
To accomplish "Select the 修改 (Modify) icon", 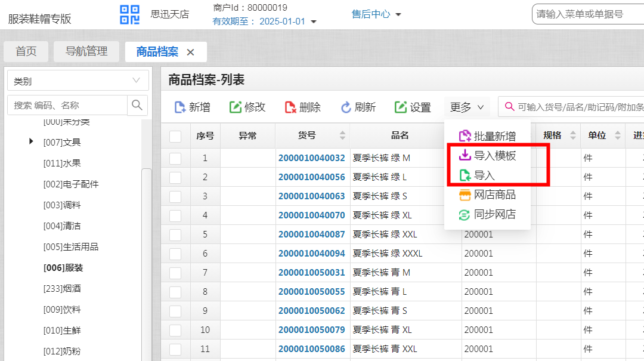I will tap(237, 107).
